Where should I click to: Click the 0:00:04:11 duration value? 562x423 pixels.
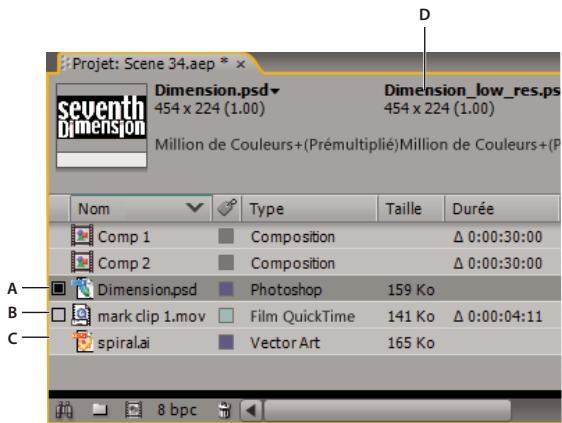(x=498, y=316)
